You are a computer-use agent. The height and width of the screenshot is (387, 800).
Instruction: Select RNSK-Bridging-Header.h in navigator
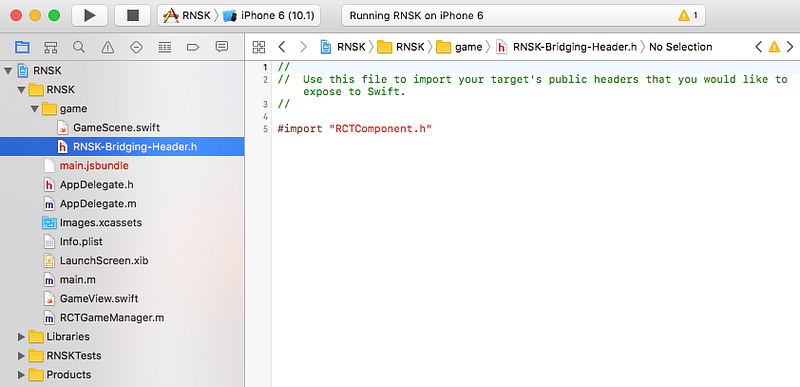coord(122,147)
